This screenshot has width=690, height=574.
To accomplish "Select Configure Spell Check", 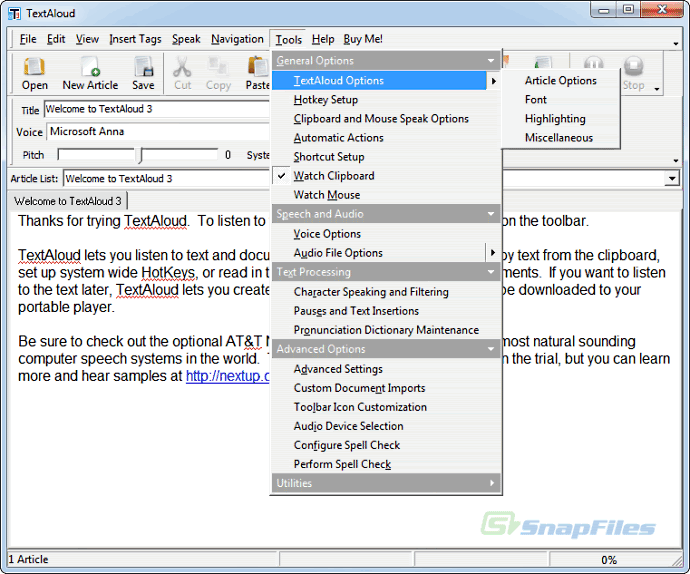I will 386,445.
